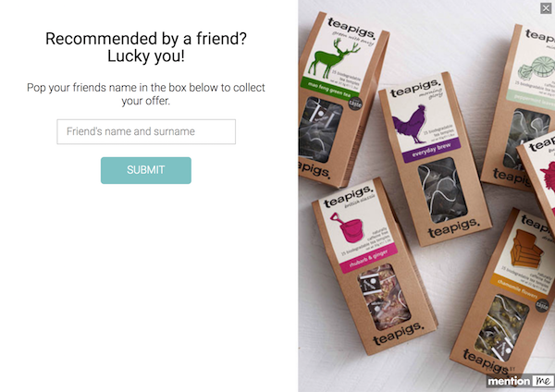Click the Friend's name and surname field
This screenshot has width=555, height=392.
(x=146, y=131)
